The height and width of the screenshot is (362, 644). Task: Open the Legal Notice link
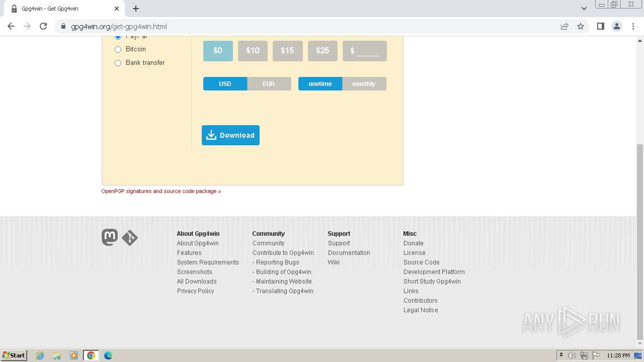[421, 310]
